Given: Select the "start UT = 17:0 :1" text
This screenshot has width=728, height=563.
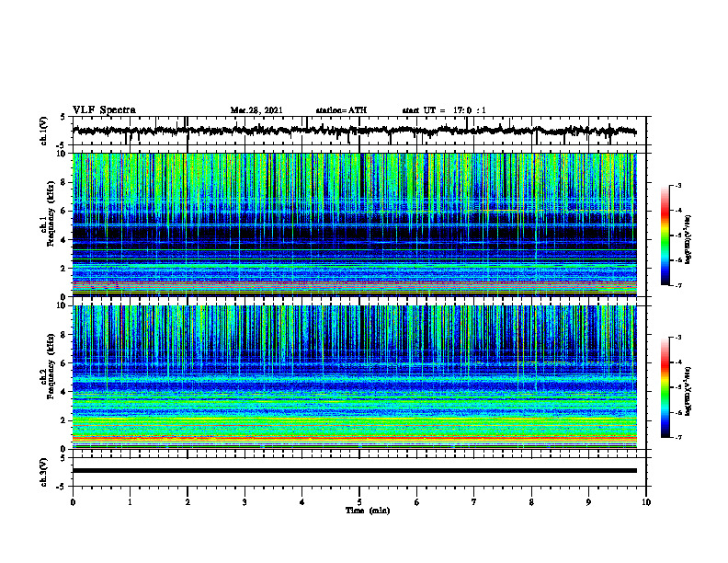Looking at the screenshot, I should (x=444, y=110).
